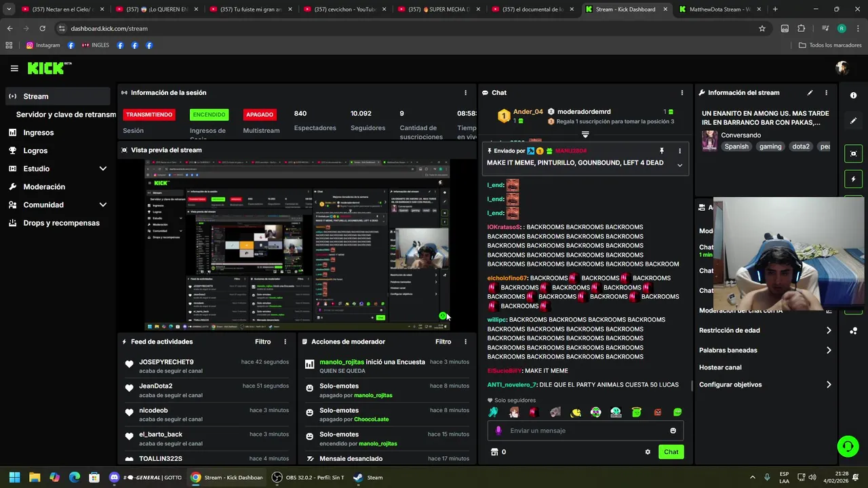Show hidden system tray icons
Screen dimensions: 868x488
752,477
